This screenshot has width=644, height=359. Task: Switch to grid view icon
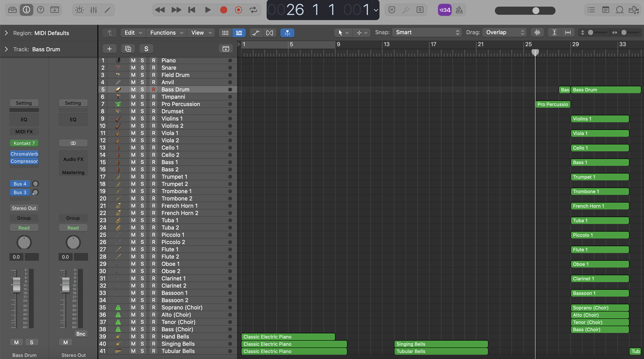[x=225, y=33]
